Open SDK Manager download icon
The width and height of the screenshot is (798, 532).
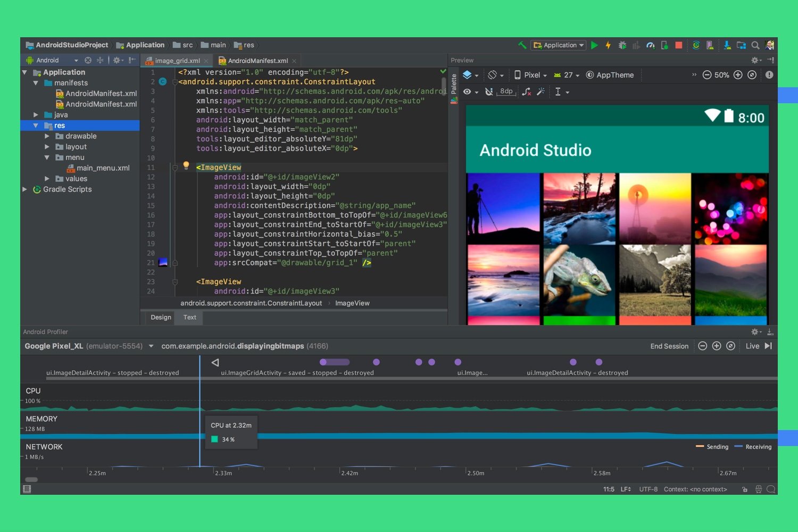coord(727,45)
